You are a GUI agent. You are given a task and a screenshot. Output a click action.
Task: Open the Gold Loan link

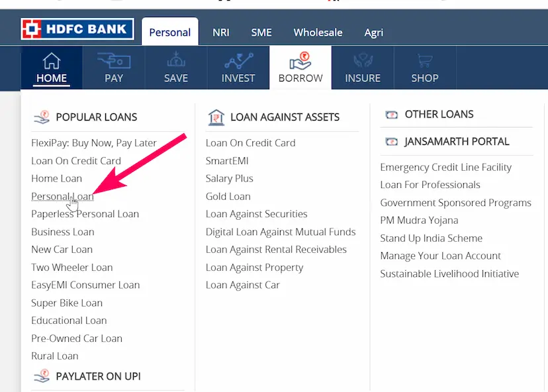[x=228, y=197]
